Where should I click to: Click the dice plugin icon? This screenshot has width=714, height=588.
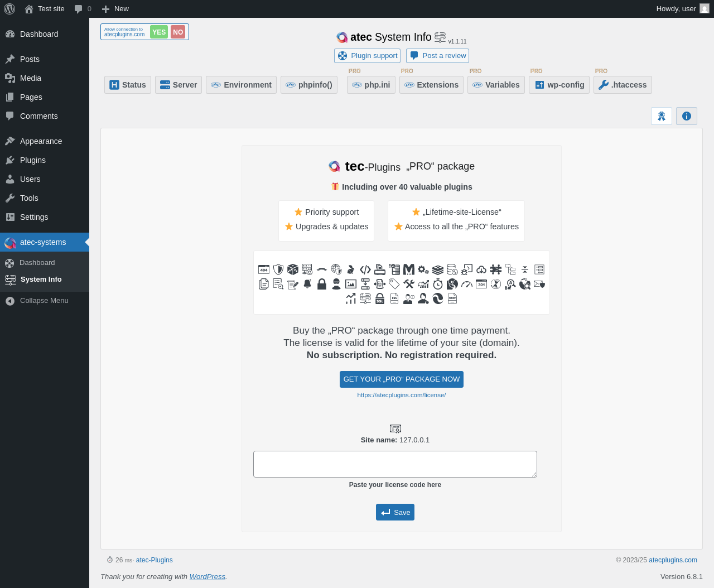pyautogui.click(x=293, y=269)
